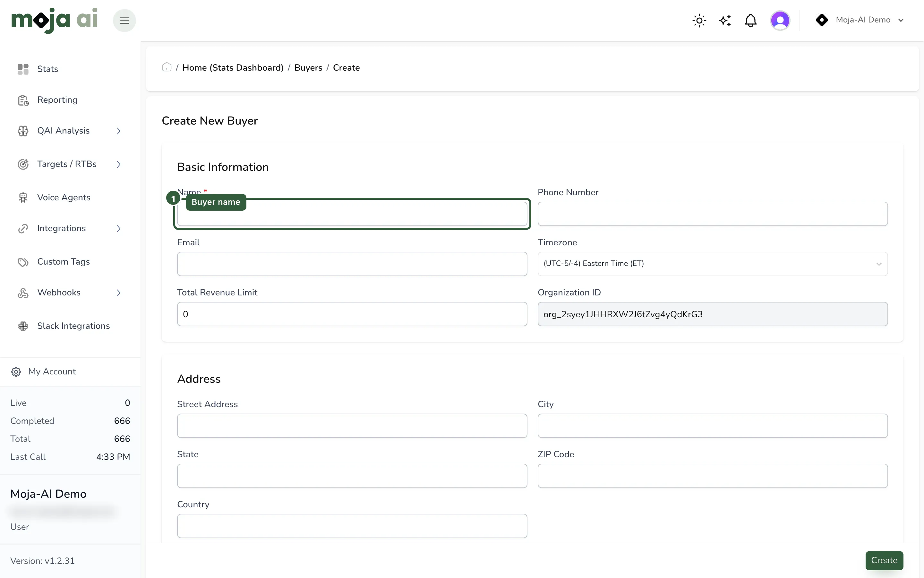This screenshot has width=924, height=578.
Task: Switch theme with the sun icon
Action: pos(699,20)
